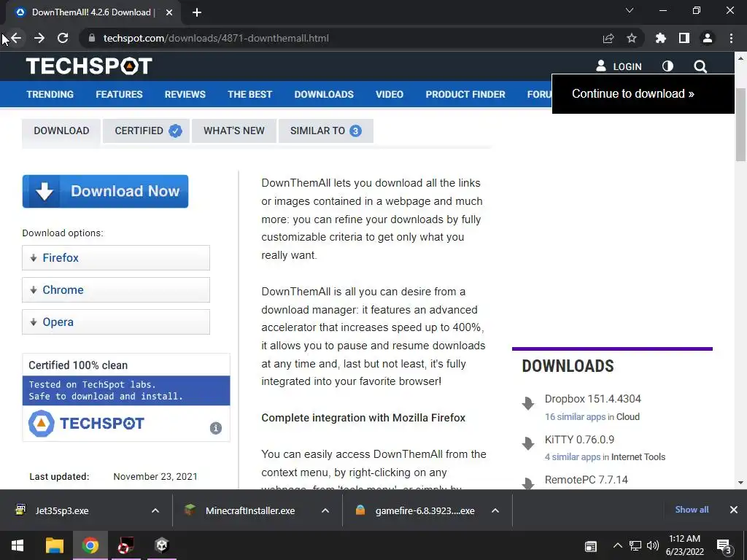Open the gamefire-6.8.3923 downloaded file
The height and width of the screenshot is (560, 747).
(x=425, y=510)
